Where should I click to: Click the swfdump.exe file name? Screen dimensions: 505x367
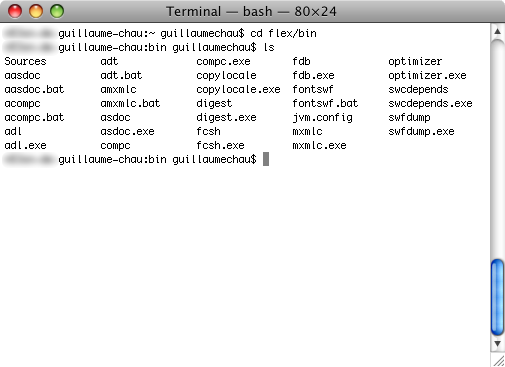(421, 132)
